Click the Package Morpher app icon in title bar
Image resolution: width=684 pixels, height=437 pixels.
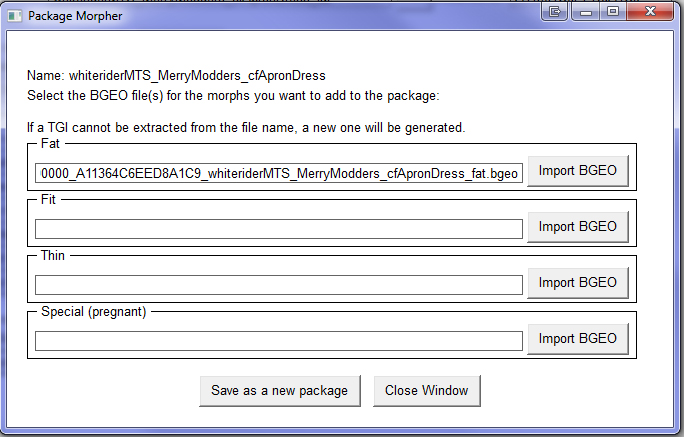pyautogui.click(x=15, y=15)
